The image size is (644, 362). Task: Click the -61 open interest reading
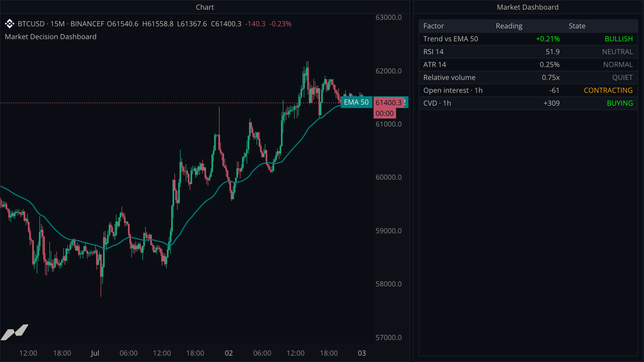tap(554, 90)
